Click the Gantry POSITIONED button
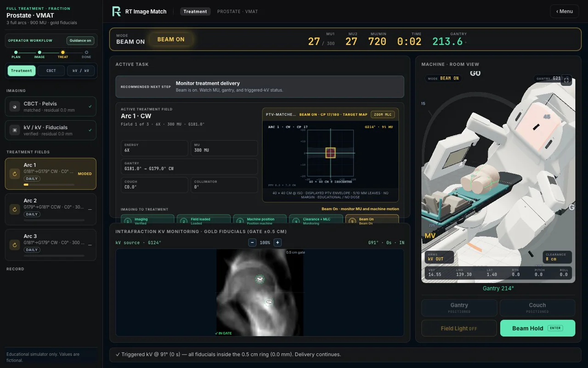Image resolution: width=588 pixels, height=368 pixels. pyautogui.click(x=459, y=308)
